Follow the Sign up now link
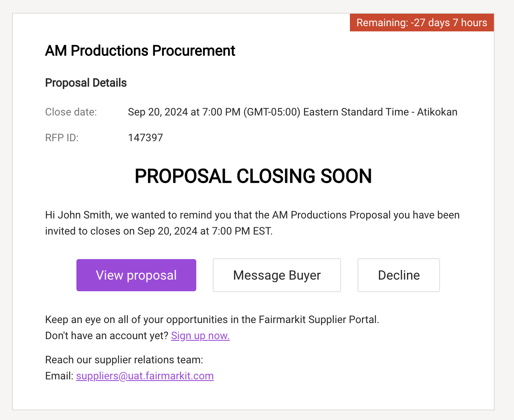The image size is (514, 420). tap(200, 336)
